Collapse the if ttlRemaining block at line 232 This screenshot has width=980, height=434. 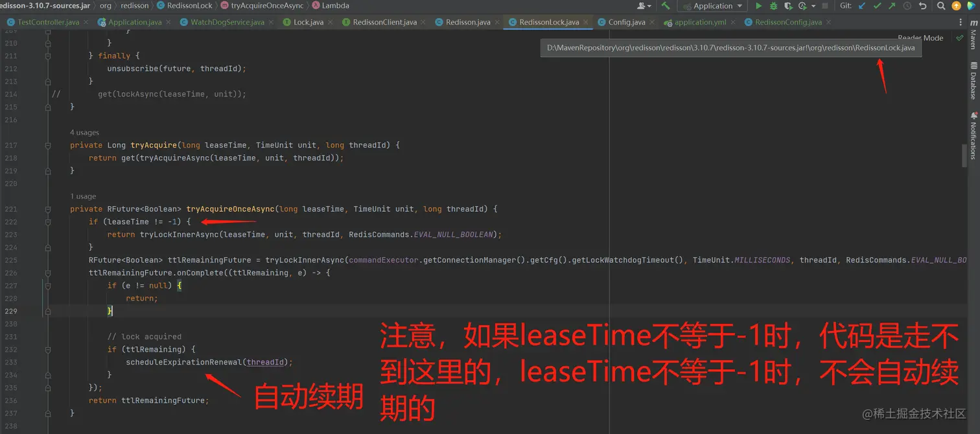pyautogui.click(x=48, y=349)
